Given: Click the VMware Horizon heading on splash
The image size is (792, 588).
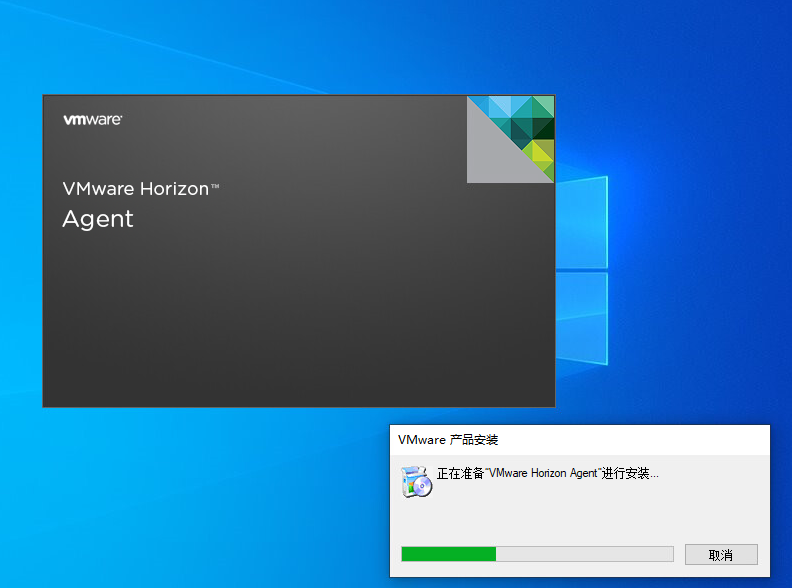Looking at the screenshot, I should point(141,188).
